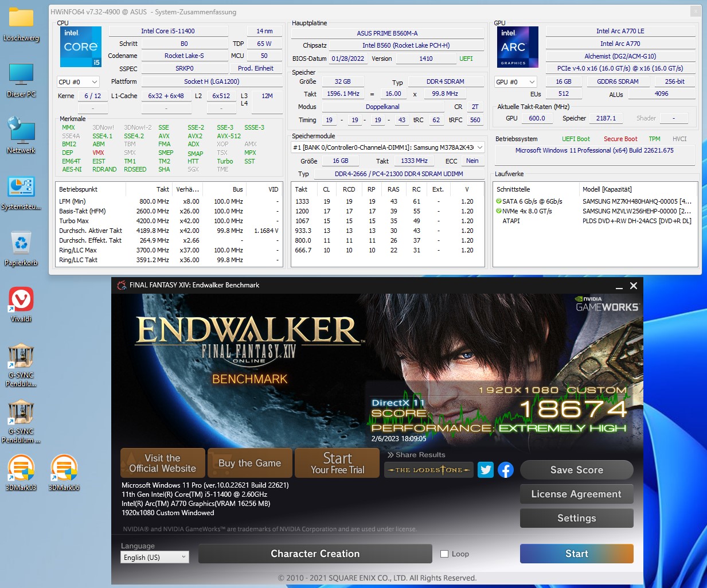The height and width of the screenshot is (588, 707).
Task: Open the License Agreement
Action: click(577, 494)
